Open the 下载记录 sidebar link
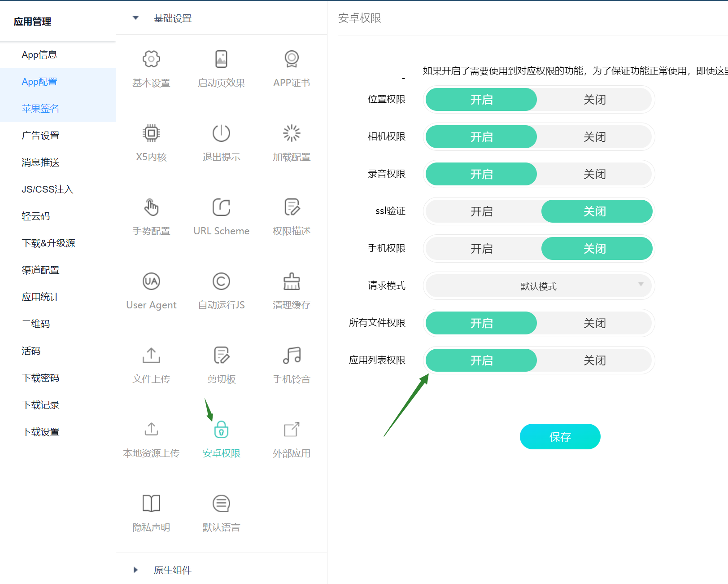 pos(40,405)
